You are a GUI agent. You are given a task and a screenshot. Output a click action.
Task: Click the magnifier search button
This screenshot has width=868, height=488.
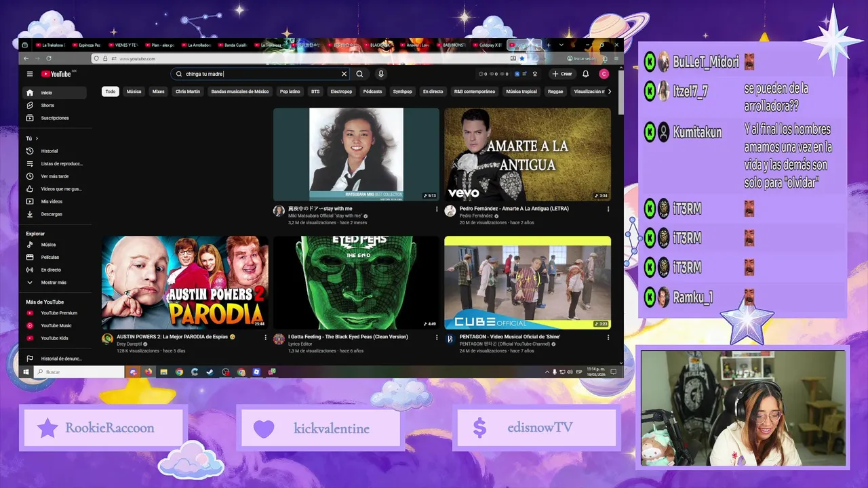coord(360,74)
